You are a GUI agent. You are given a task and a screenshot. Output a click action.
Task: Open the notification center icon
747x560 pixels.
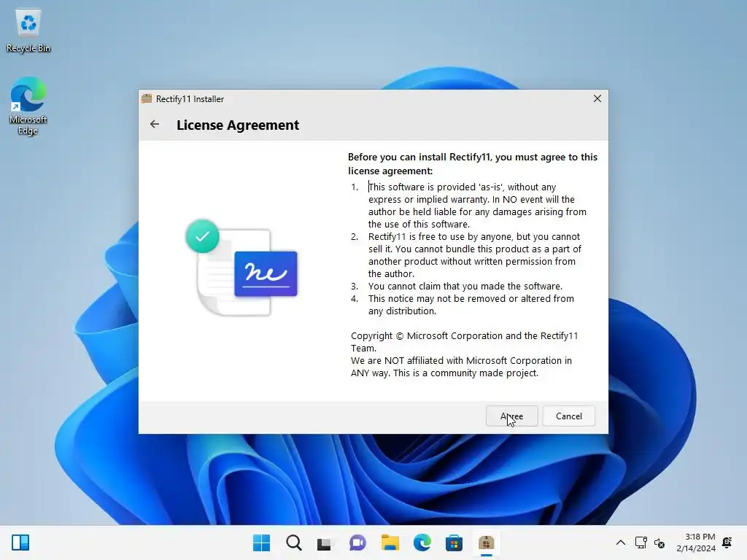click(x=727, y=542)
